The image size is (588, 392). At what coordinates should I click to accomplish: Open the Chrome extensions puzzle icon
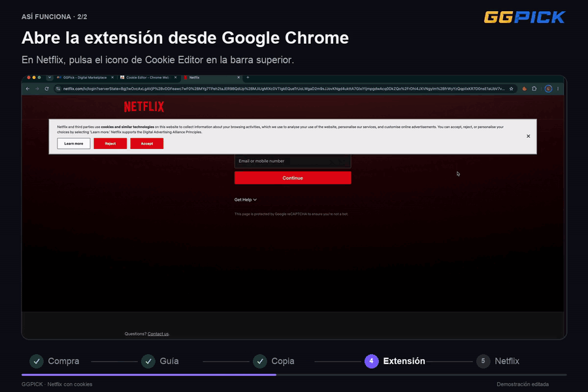534,89
